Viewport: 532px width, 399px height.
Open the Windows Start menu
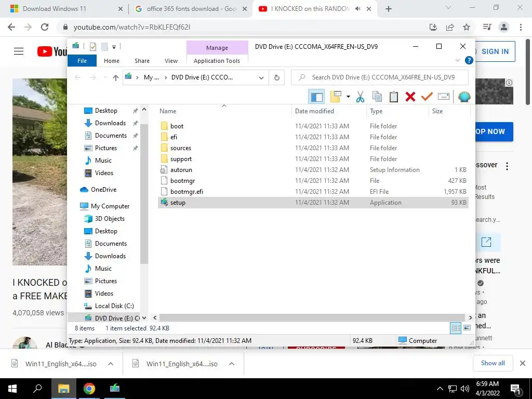click(12, 389)
